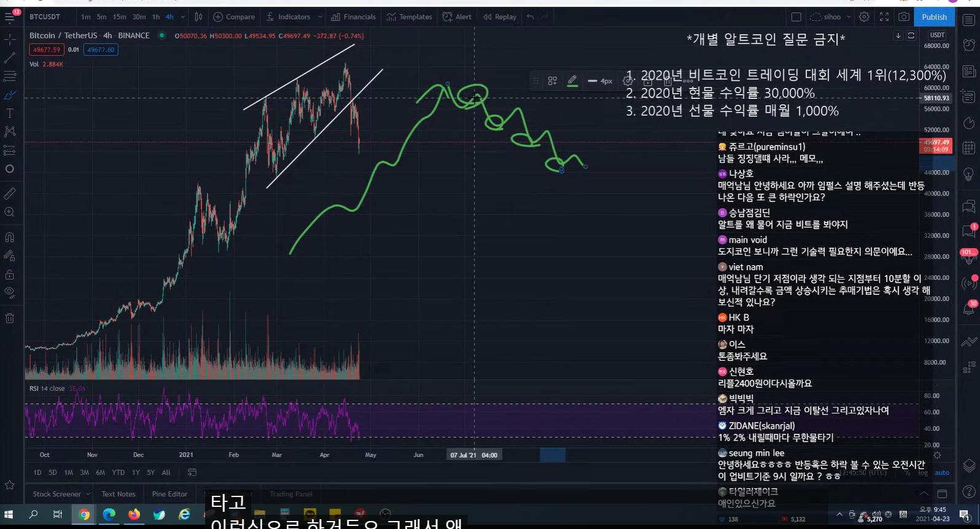Select the 4h timeframe

(169, 17)
